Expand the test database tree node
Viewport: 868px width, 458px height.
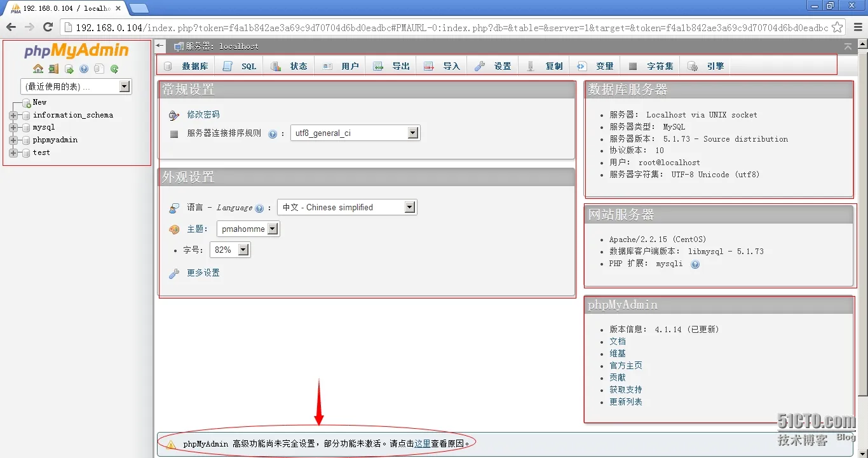(x=13, y=153)
